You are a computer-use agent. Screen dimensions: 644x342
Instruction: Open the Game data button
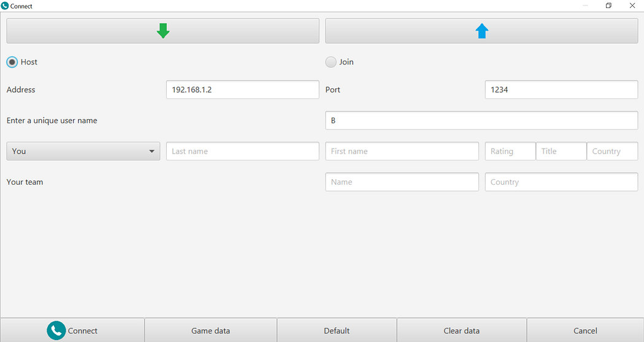click(211, 330)
